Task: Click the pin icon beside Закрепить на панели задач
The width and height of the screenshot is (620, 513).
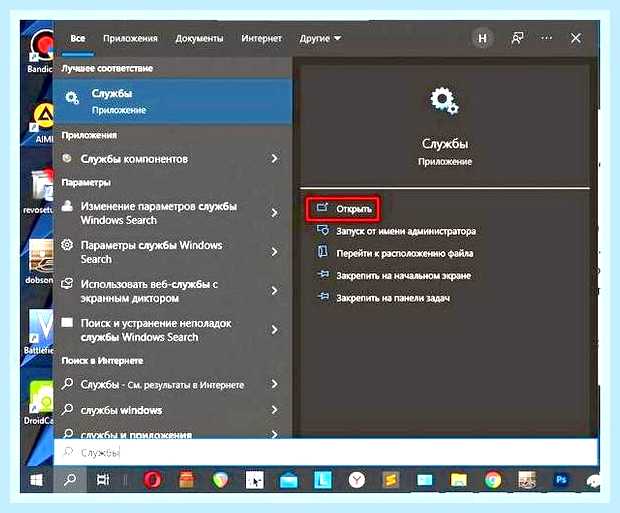Action: coord(323,296)
